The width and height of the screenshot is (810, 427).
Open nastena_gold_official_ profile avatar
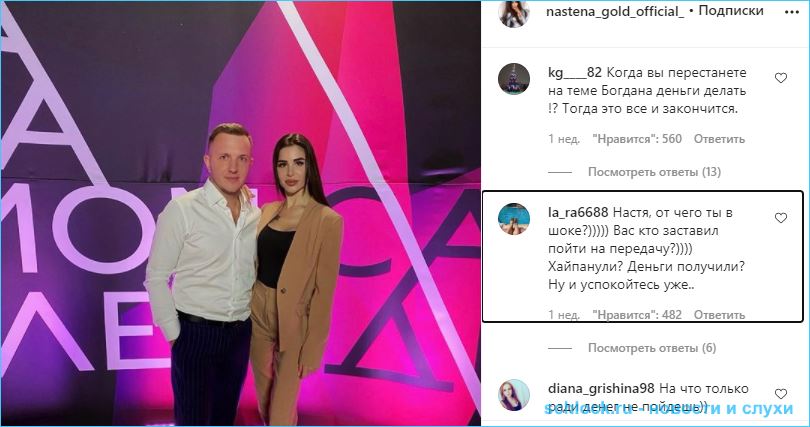pos(514,14)
